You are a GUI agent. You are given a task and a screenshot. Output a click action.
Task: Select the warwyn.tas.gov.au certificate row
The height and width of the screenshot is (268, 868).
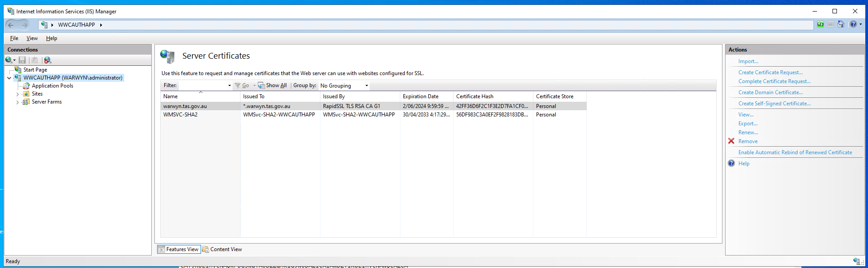pos(373,106)
